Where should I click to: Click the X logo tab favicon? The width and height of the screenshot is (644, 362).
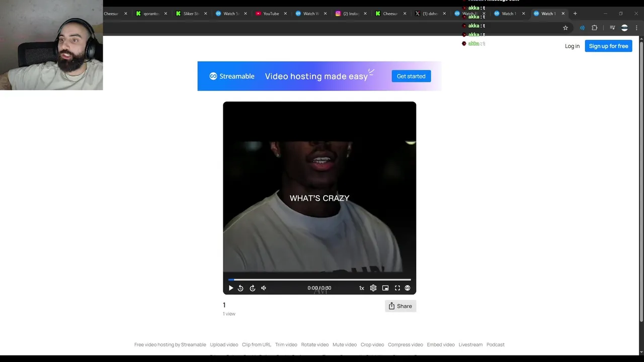[x=418, y=14]
